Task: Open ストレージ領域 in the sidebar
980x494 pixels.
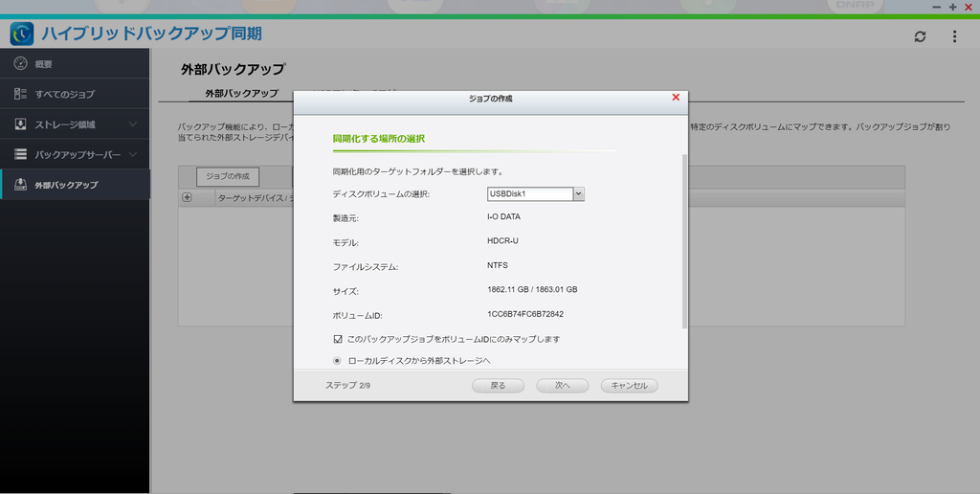Action: [75, 123]
